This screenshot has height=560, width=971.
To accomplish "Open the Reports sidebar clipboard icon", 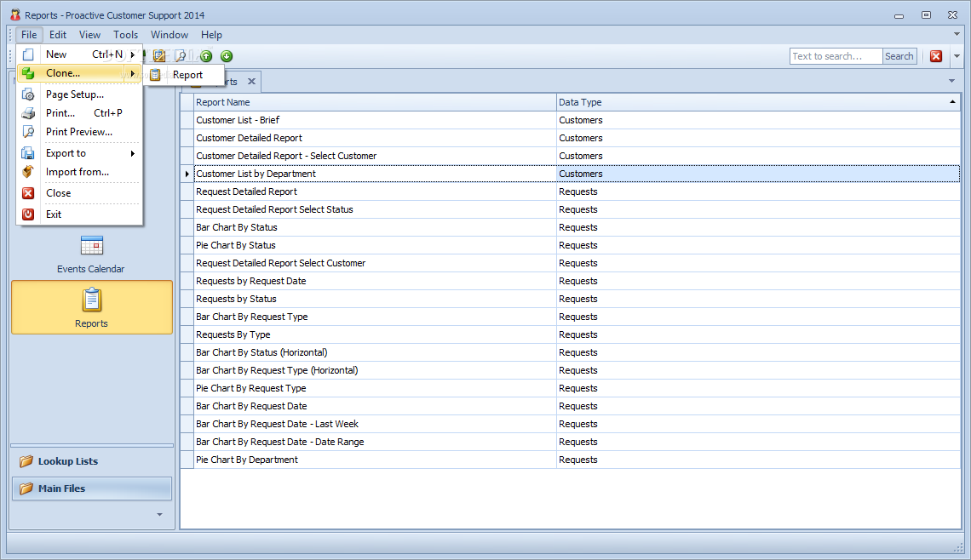I will pyautogui.click(x=92, y=300).
